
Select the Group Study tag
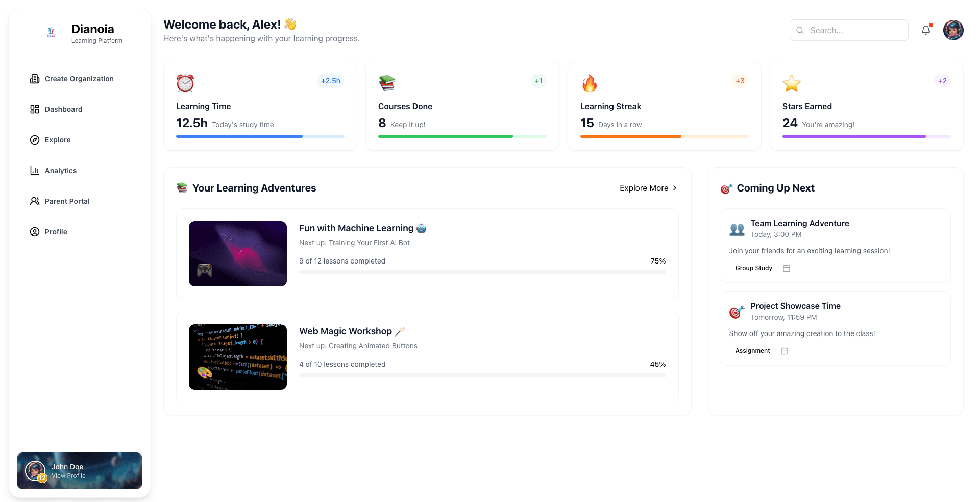[753, 268]
